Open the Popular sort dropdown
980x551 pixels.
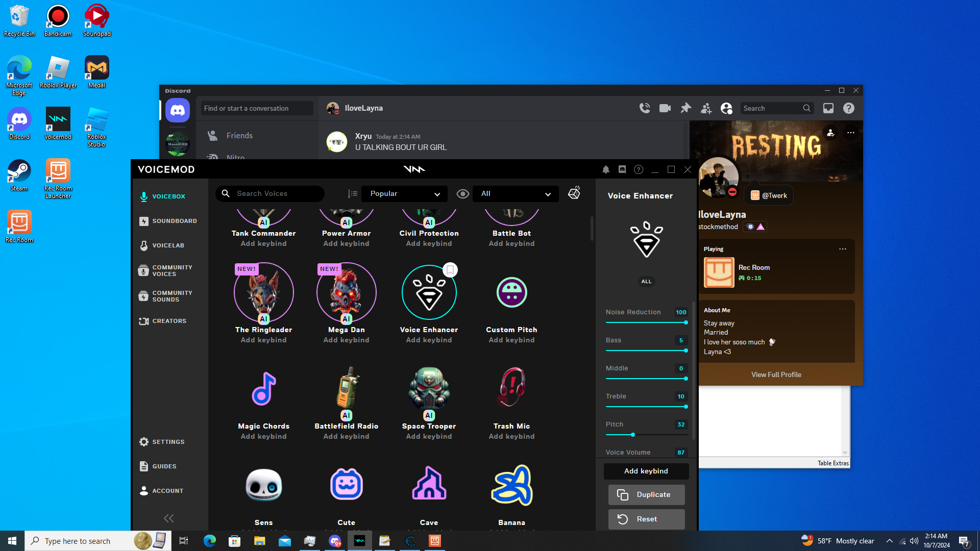click(x=404, y=194)
